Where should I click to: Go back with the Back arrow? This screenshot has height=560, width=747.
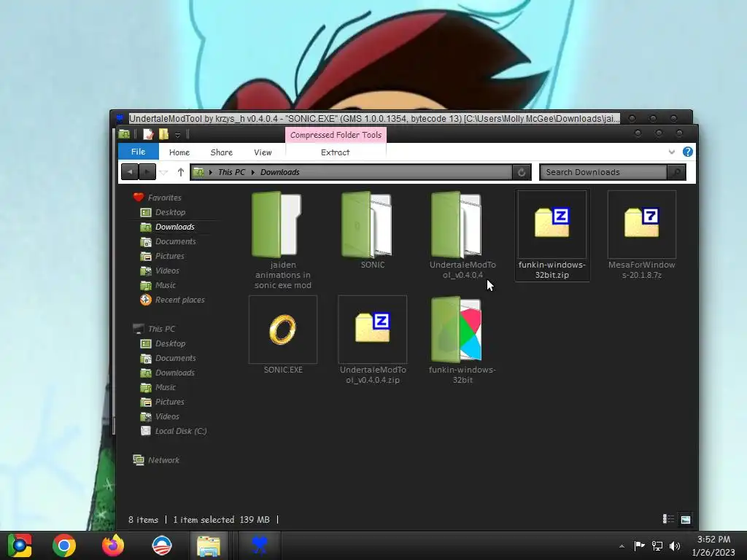point(130,172)
